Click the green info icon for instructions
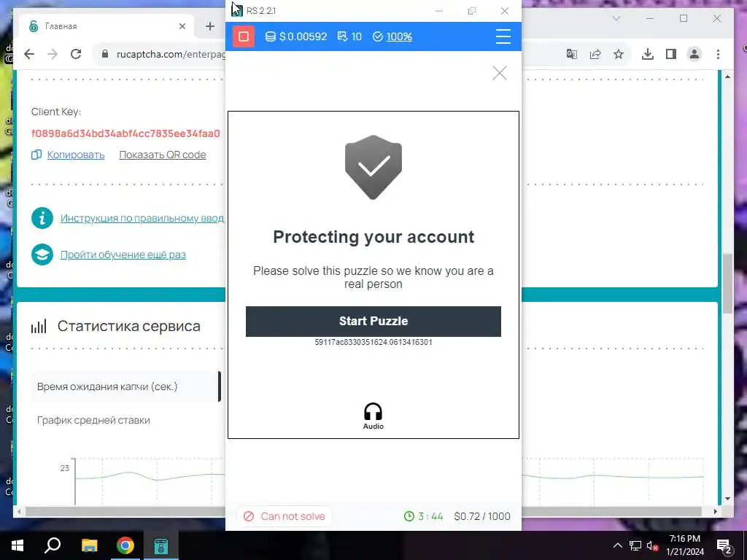The height and width of the screenshot is (560, 747). point(42,218)
